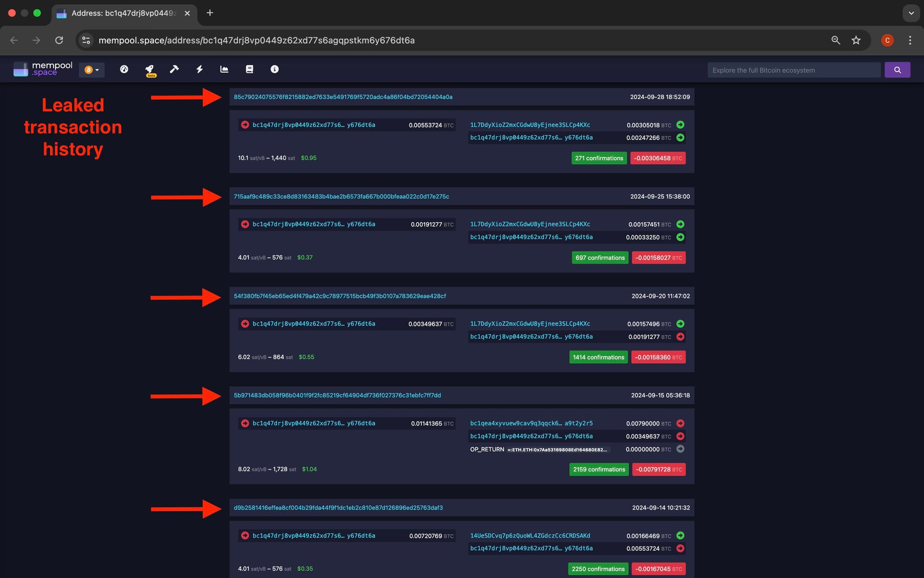Open a new browser tab
The image size is (924, 578).
(210, 13)
